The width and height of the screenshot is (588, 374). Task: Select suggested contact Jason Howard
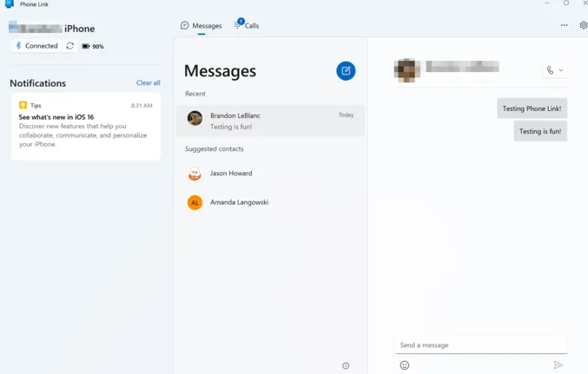click(270, 174)
